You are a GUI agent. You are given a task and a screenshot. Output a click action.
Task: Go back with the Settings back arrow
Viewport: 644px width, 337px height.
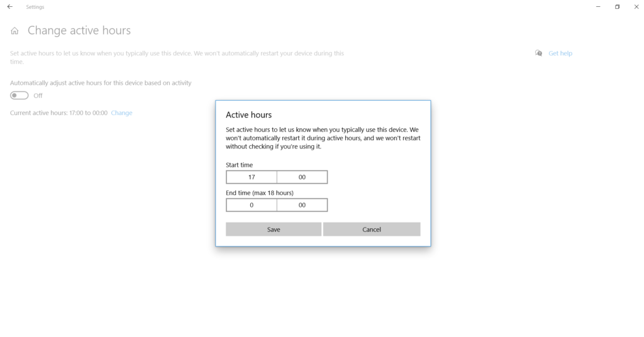tap(10, 6)
